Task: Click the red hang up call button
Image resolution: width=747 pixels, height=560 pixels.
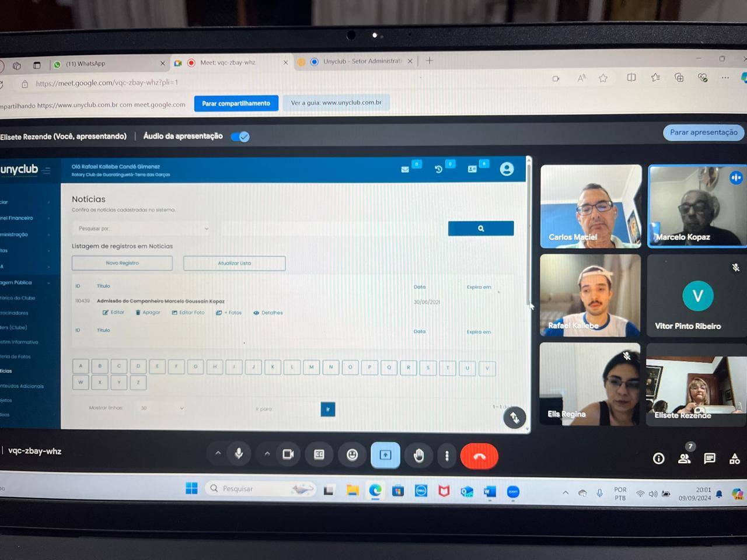Action: 479,456
